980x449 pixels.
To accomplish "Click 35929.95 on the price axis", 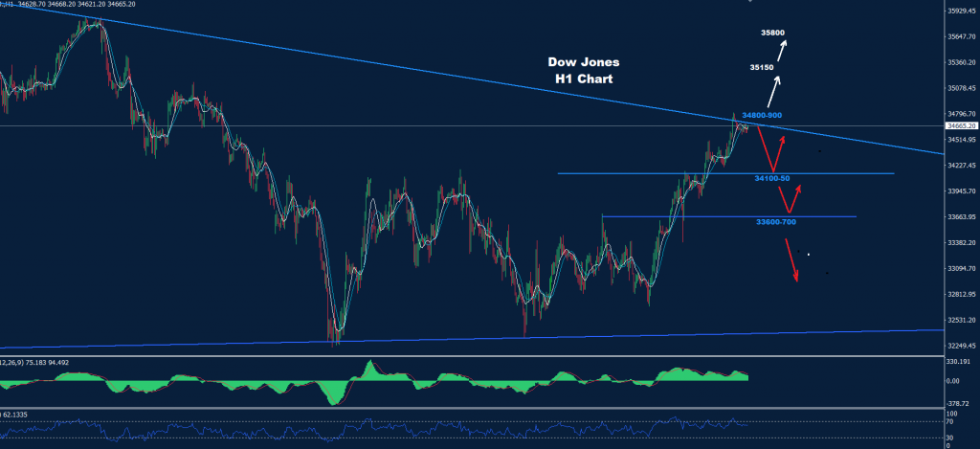I will pyautogui.click(x=963, y=11).
